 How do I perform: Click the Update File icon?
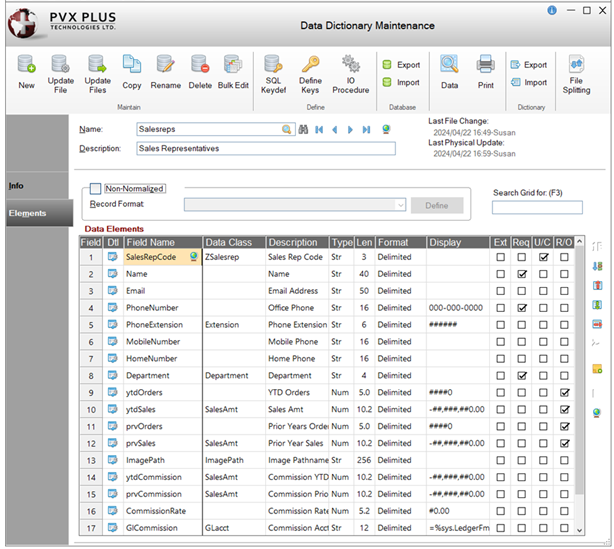click(x=61, y=72)
